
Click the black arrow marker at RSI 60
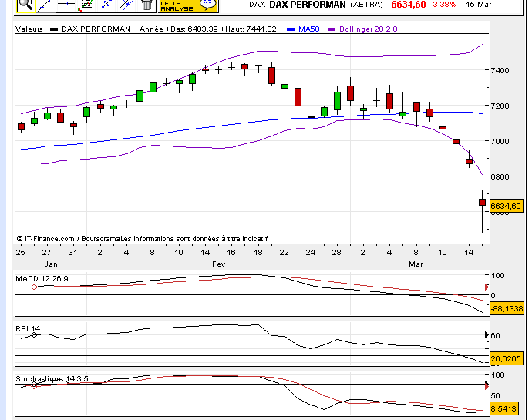click(487, 335)
